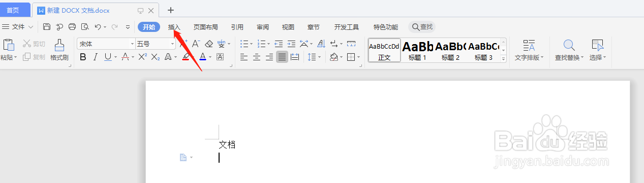This screenshot has width=644, height=183.
Task: Click the Decrease indent icon
Action: [279, 44]
